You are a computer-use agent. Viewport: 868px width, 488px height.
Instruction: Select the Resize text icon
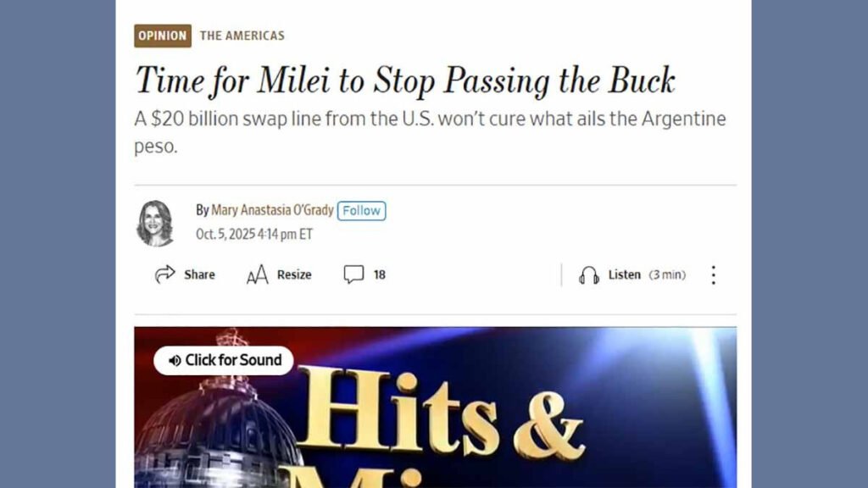click(x=258, y=274)
